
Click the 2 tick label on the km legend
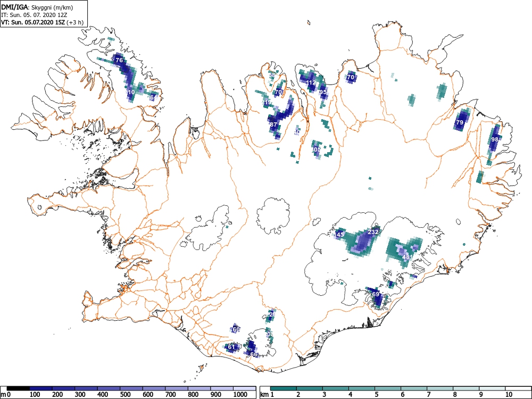298,395
